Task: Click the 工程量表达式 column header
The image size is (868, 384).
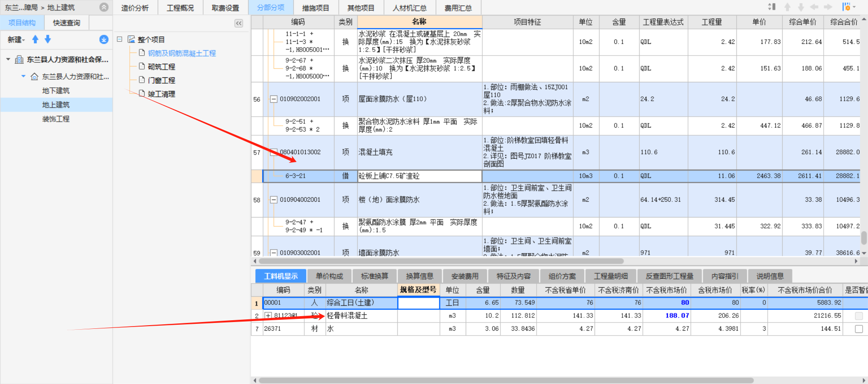Action: pyautogui.click(x=663, y=22)
